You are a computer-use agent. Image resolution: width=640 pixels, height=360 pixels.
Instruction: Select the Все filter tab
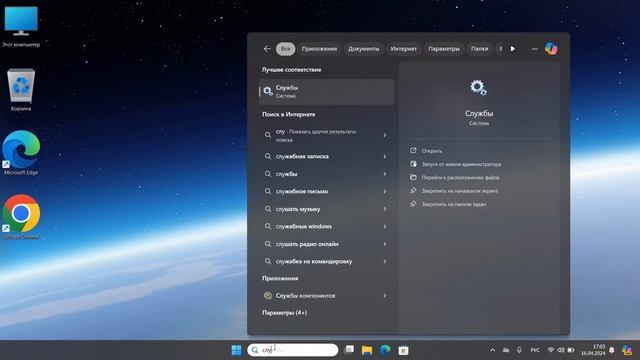pos(285,49)
